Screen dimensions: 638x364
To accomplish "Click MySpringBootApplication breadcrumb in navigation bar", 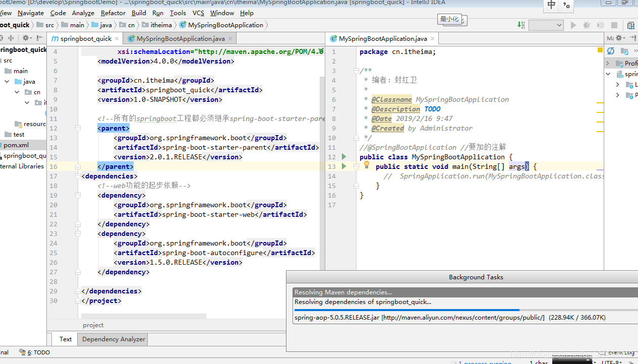I will tap(221, 25).
